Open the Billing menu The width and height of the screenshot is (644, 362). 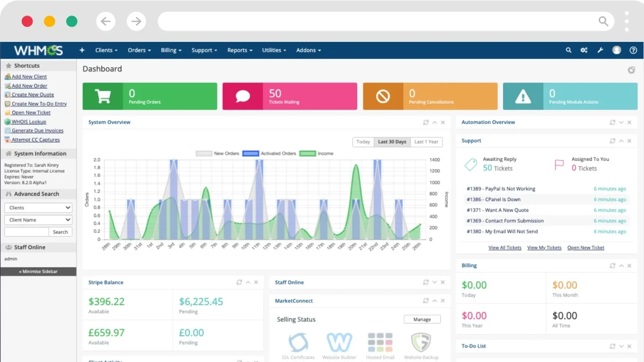click(x=171, y=50)
